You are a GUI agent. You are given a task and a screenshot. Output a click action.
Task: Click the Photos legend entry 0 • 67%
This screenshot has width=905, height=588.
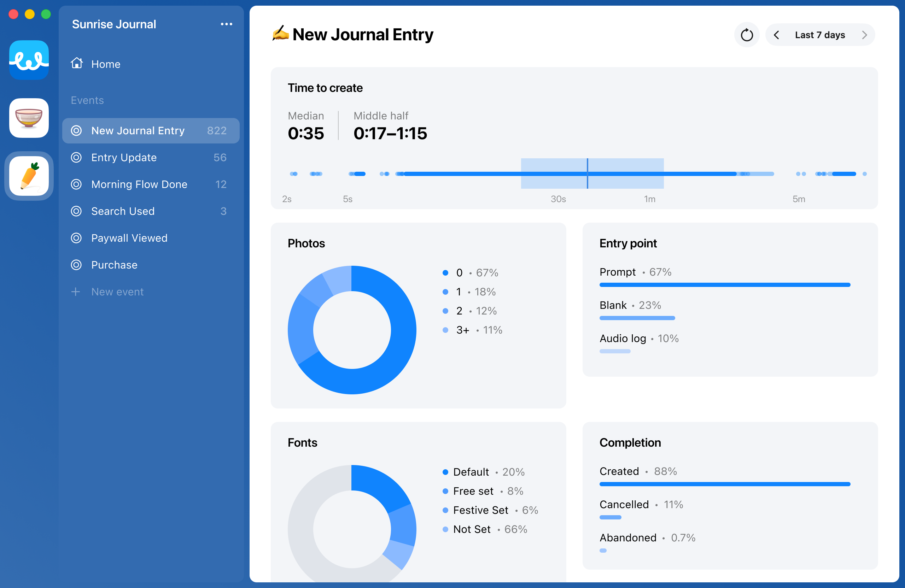coord(471,272)
